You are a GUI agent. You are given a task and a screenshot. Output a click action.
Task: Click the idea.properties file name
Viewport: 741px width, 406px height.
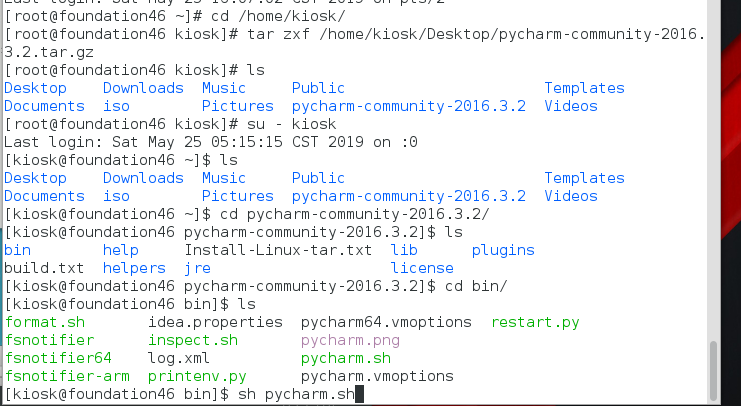coord(215,322)
